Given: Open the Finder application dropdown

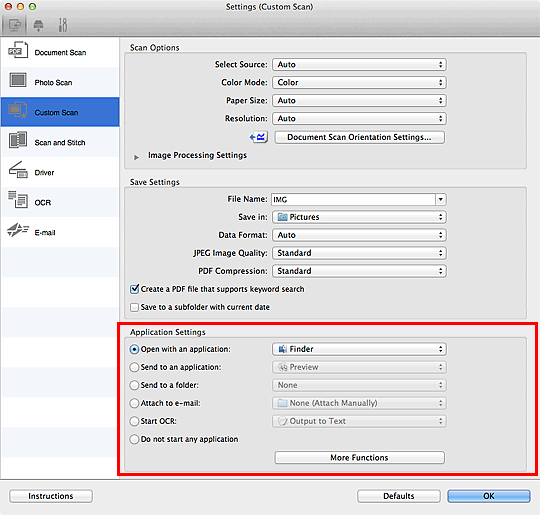Looking at the screenshot, I should coord(359,349).
